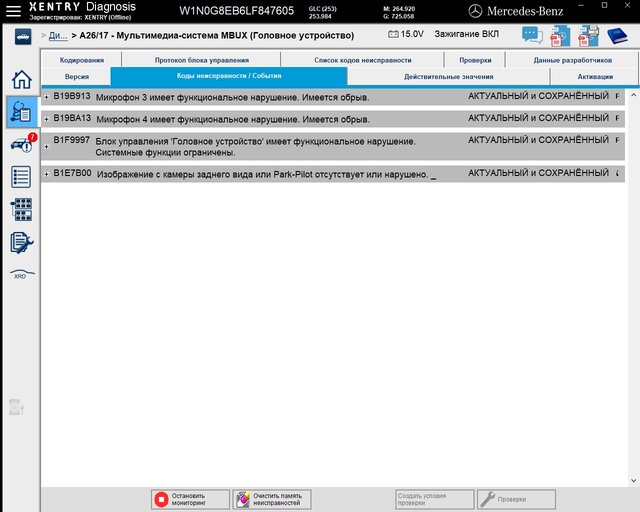Click status АКТУАЛЬНЫЙ и СОХРАНЁННЫЙ for B1E7B00
Screen dimensions: 640x512
tap(538, 173)
